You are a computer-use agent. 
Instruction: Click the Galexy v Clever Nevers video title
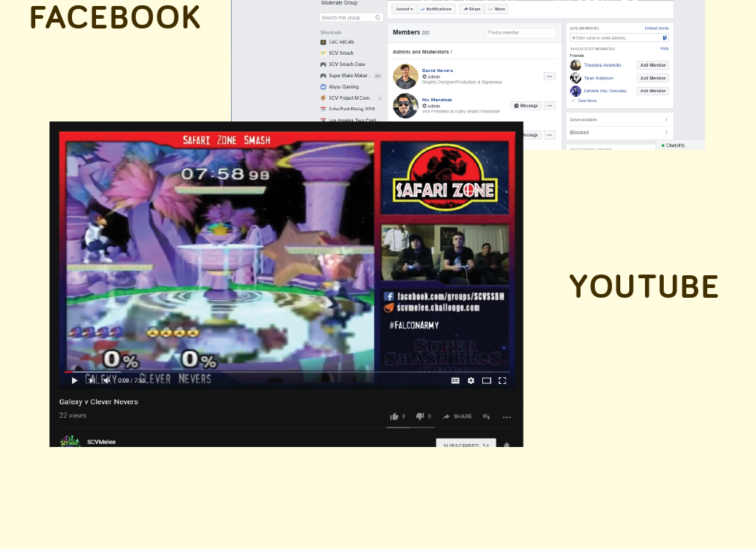[98, 401]
